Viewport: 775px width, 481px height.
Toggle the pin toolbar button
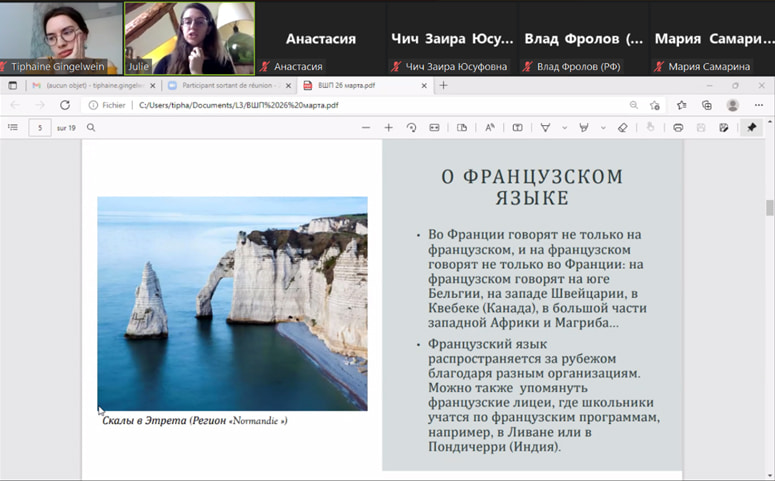[751, 128]
